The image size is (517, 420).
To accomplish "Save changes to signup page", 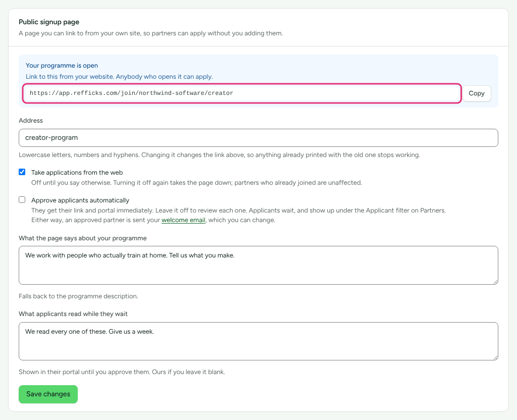I will [48, 394].
